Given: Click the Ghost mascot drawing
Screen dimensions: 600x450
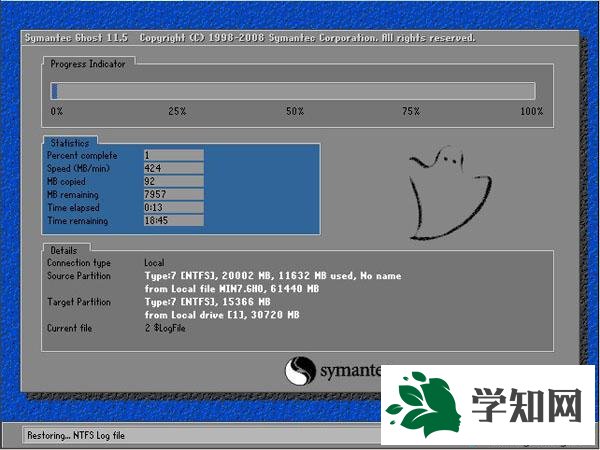Looking at the screenshot, I should pos(450,192).
